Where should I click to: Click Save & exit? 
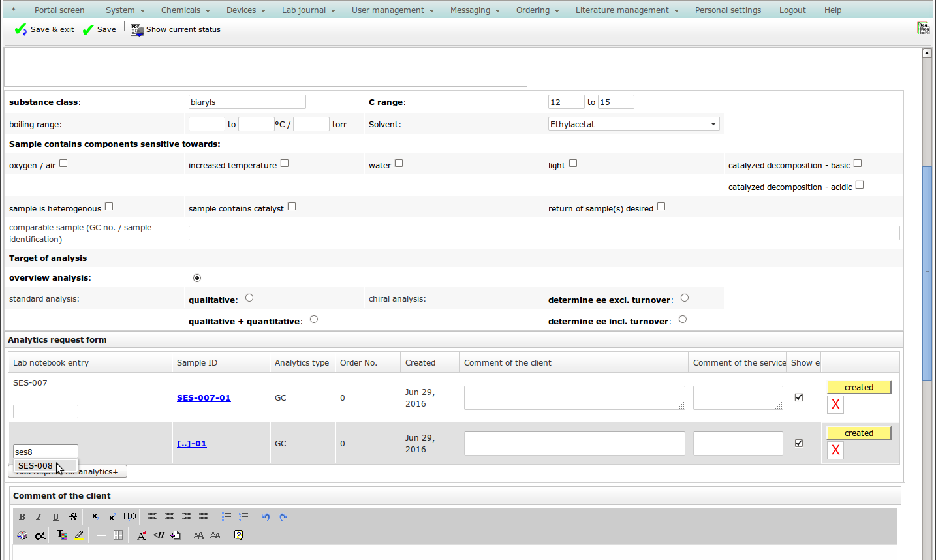click(x=44, y=30)
